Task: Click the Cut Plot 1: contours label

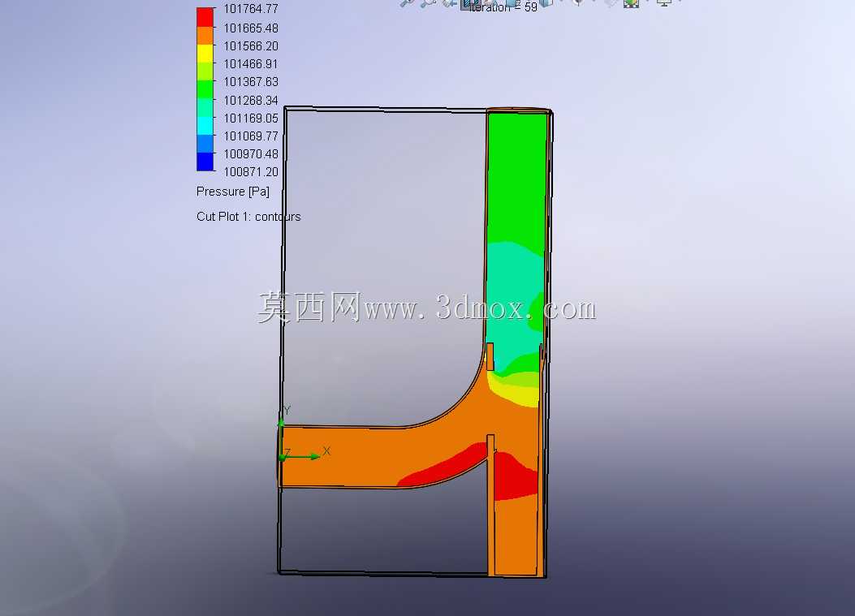Action: [248, 217]
